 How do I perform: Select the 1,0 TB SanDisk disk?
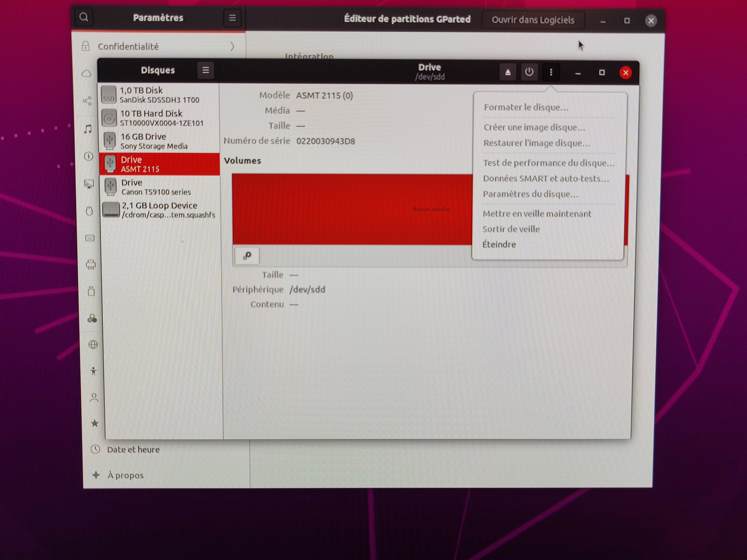[159, 95]
